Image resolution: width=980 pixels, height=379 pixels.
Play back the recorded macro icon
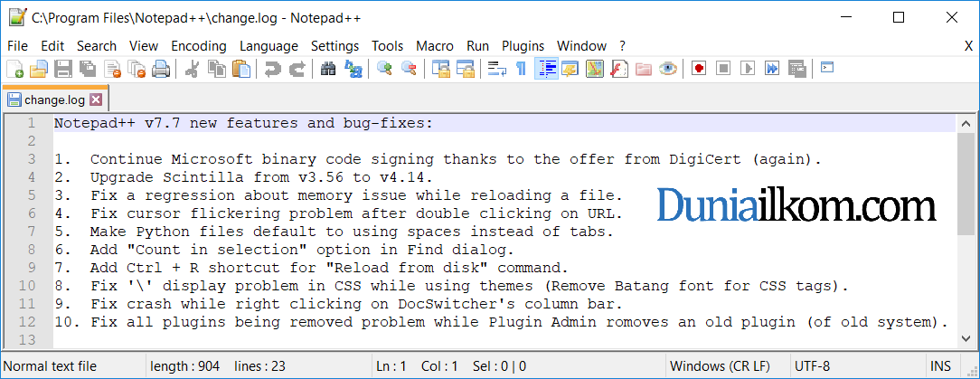(x=748, y=68)
